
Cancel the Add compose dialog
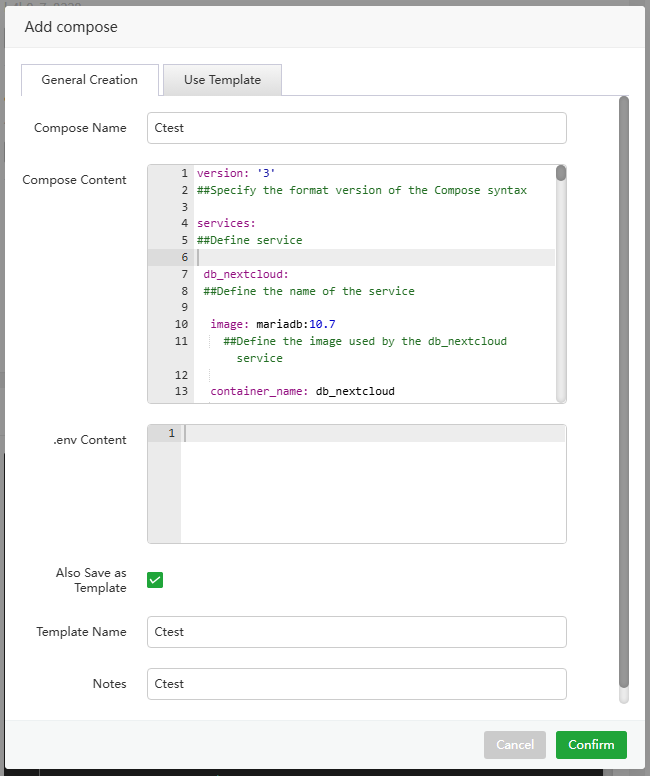[x=514, y=745]
